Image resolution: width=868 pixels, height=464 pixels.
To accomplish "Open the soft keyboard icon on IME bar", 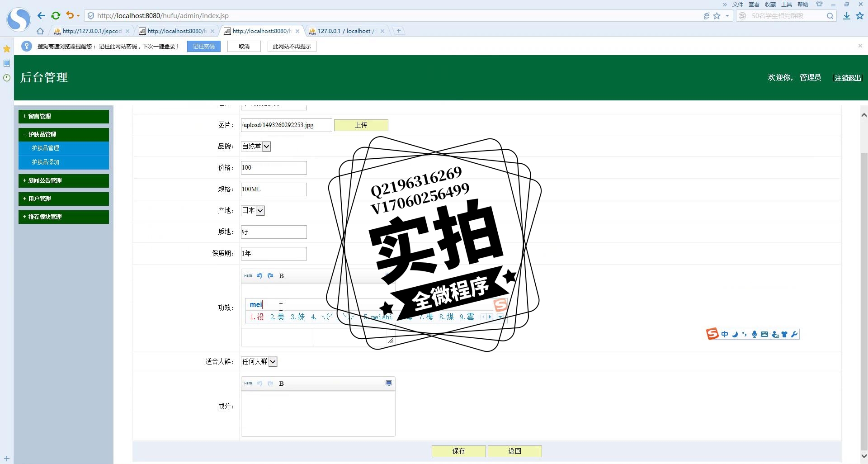I will pyautogui.click(x=764, y=334).
